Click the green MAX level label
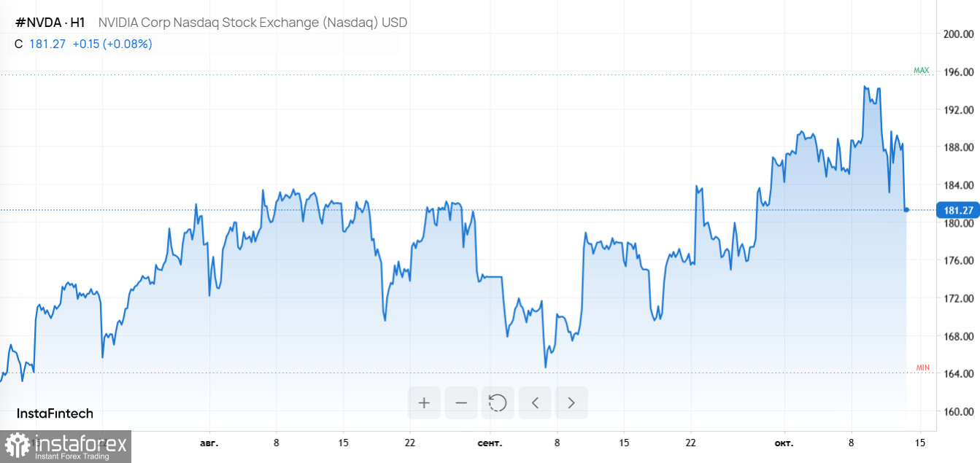 [922, 71]
